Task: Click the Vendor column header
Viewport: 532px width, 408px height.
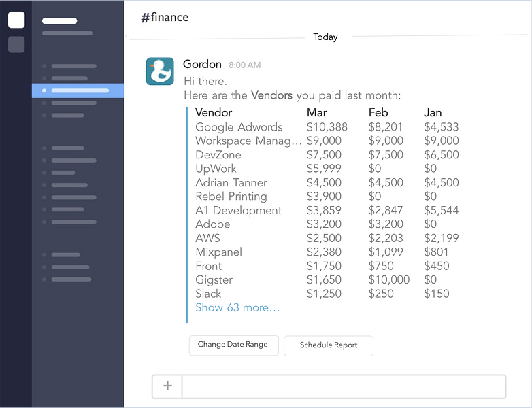Action: [x=214, y=113]
